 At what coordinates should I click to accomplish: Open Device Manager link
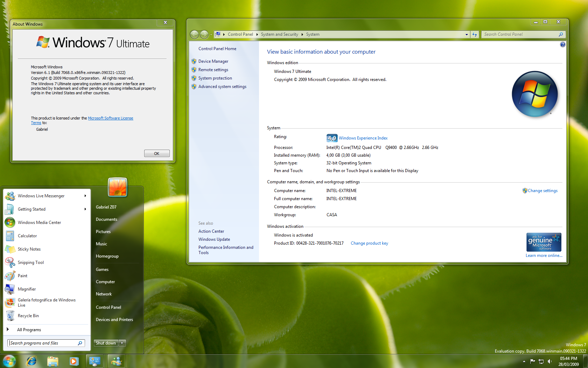coord(213,61)
